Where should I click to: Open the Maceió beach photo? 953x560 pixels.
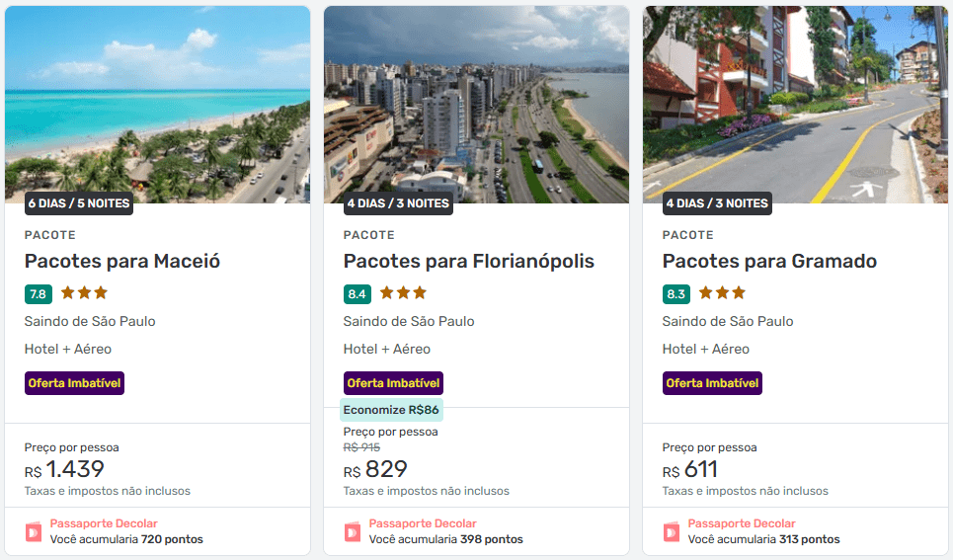[x=157, y=105]
